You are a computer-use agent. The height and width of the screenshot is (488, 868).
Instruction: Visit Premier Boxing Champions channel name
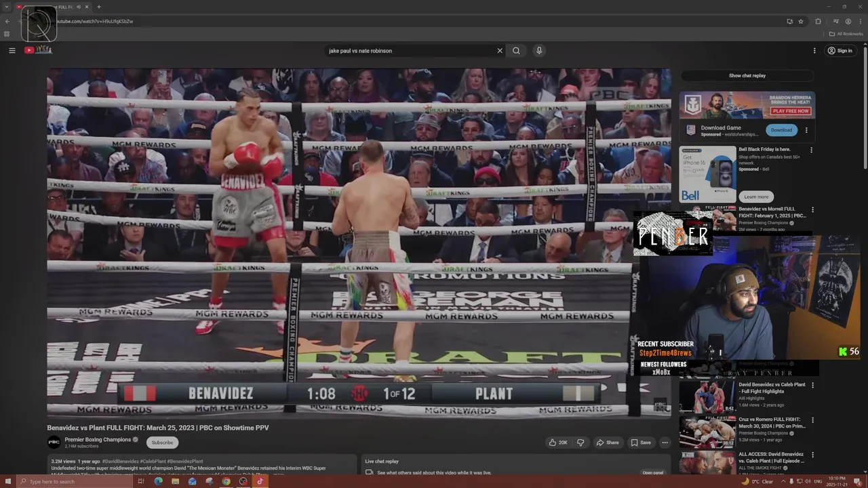tap(98, 439)
